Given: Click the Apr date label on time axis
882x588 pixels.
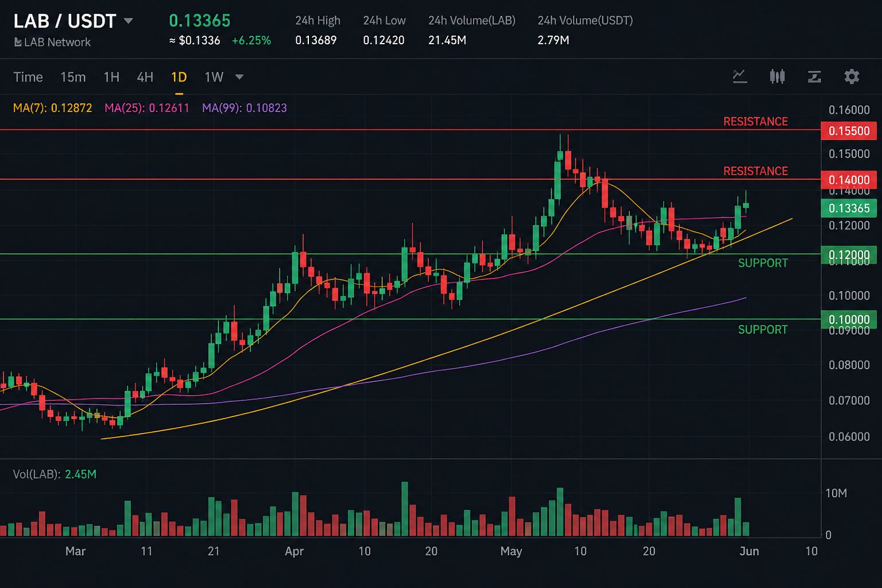Looking at the screenshot, I should [x=294, y=551].
